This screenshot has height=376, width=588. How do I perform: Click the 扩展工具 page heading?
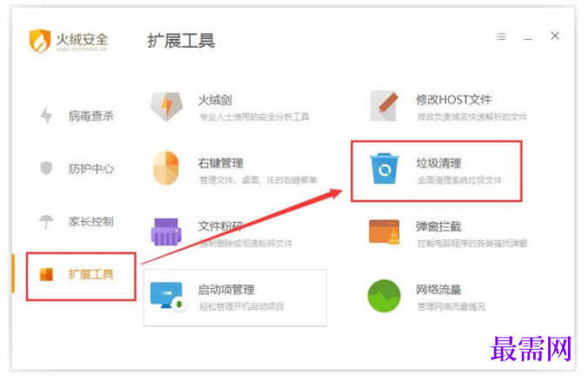[181, 41]
